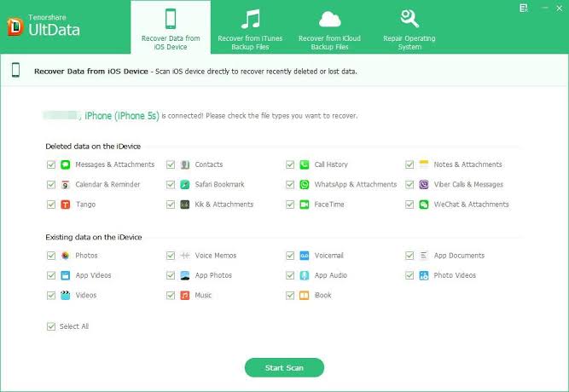Image resolution: width=569 pixels, height=392 pixels.
Task: Uncheck the Music checkbox
Action: (171, 295)
